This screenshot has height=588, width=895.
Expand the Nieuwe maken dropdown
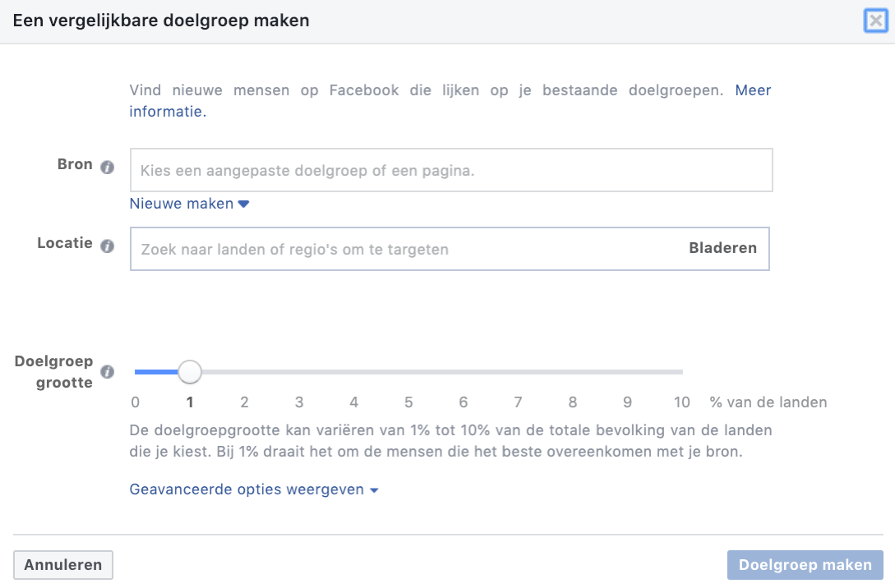189,204
